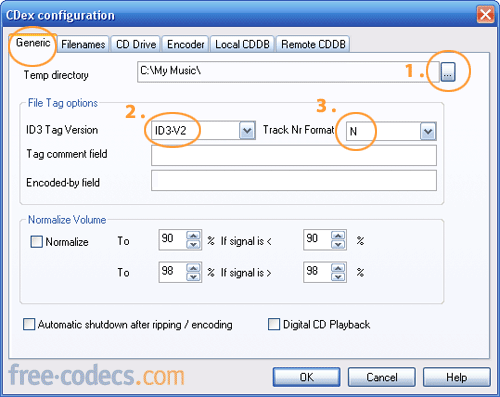500x397 pixels.
Task: Enable the Normalize checkbox
Action: (36, 242)
